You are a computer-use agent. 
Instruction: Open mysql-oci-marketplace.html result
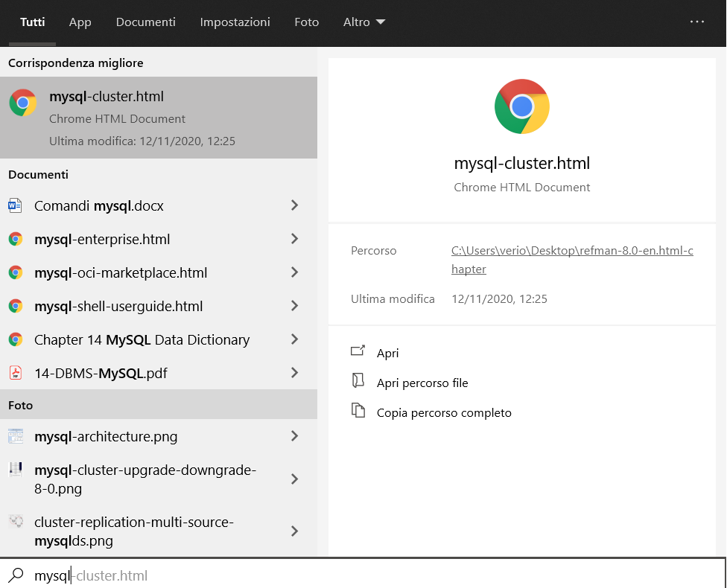pos(121,273)
